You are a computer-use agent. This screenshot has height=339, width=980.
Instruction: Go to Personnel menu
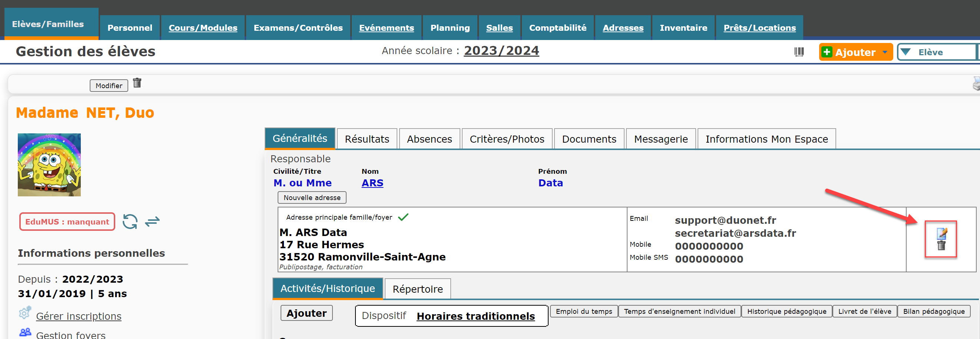pos(130,27)
